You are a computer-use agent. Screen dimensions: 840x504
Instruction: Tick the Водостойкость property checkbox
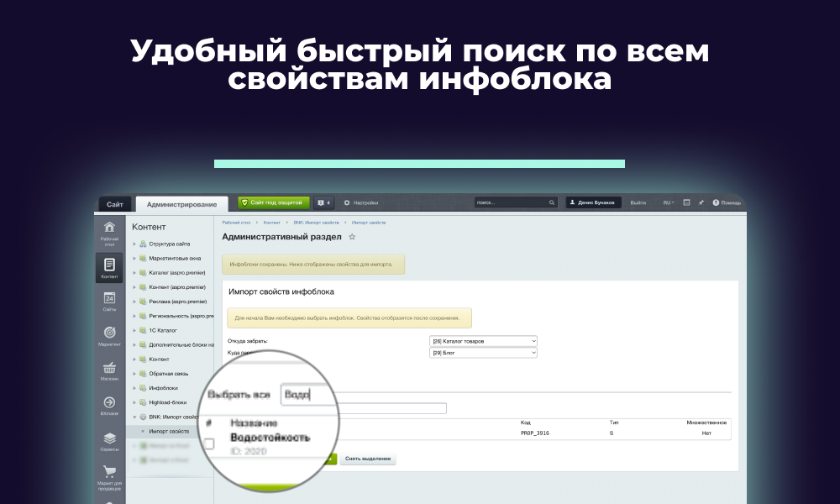(x=209, y=443)
